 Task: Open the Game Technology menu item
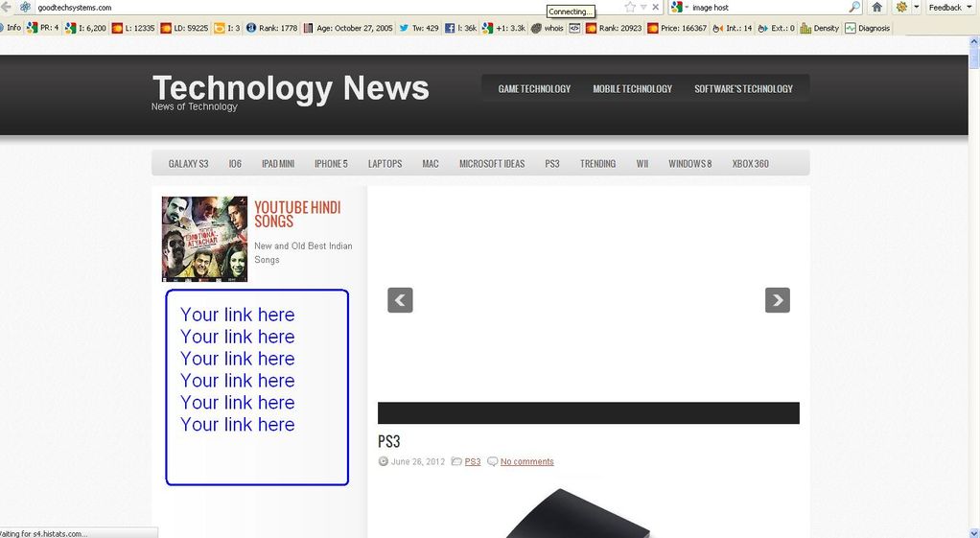coord(534,89)
